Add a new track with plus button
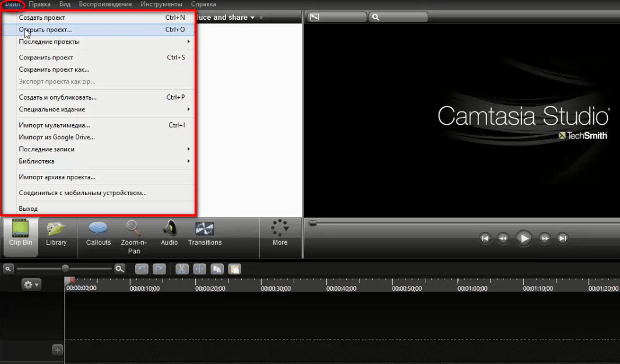The image size is (620, 364). [57, 350]
